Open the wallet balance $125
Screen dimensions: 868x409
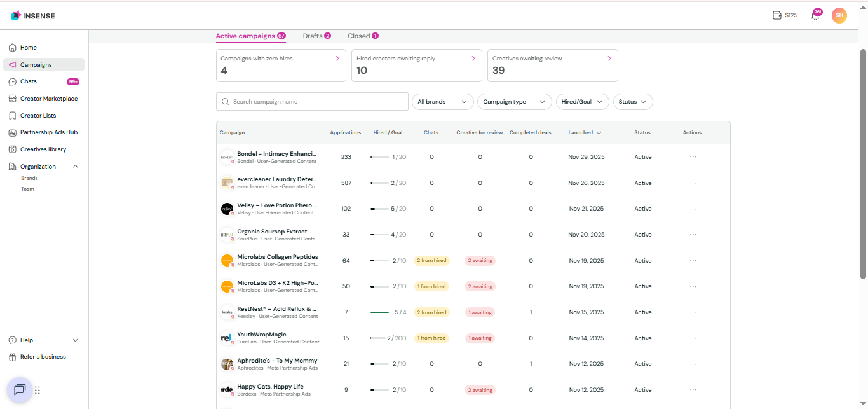(x=785, y=15)
